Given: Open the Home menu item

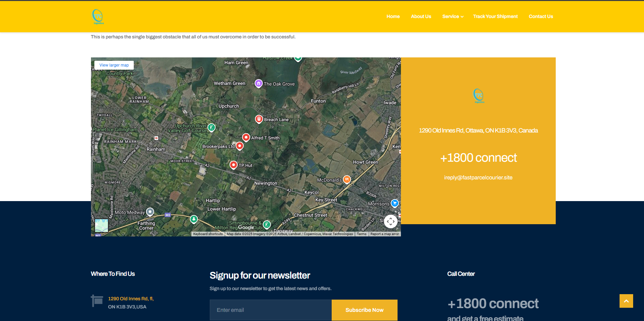Looking at the screenshot, I should point(393,16).
